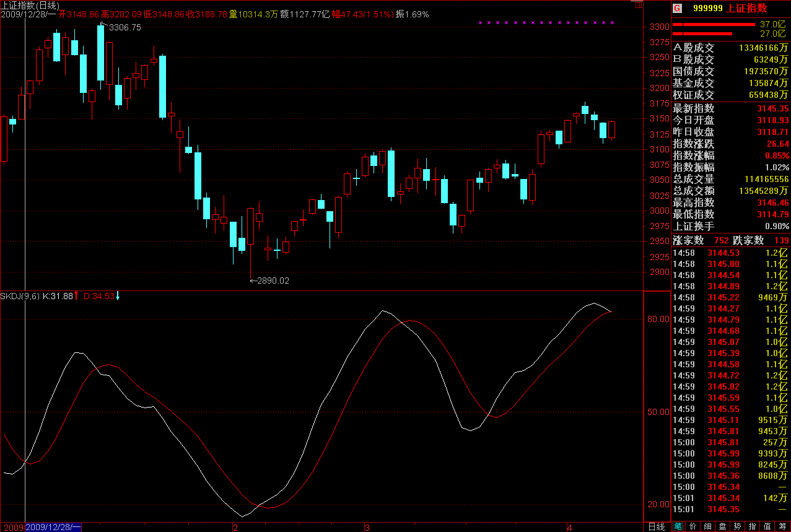Click the gray G icon beside 999999

pos(677,8)
